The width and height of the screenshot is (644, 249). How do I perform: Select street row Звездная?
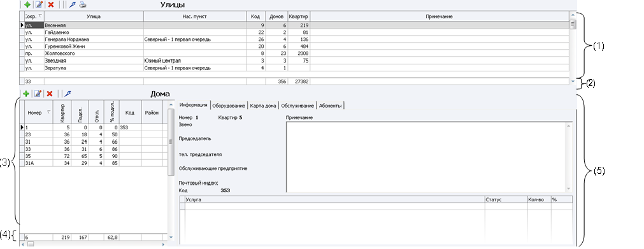coord(294,60)
